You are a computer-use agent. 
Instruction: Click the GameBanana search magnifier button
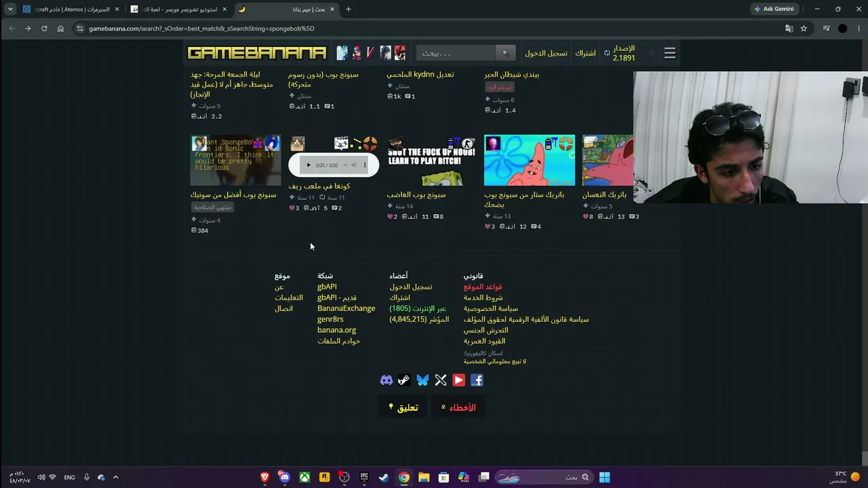pos(505,53)
